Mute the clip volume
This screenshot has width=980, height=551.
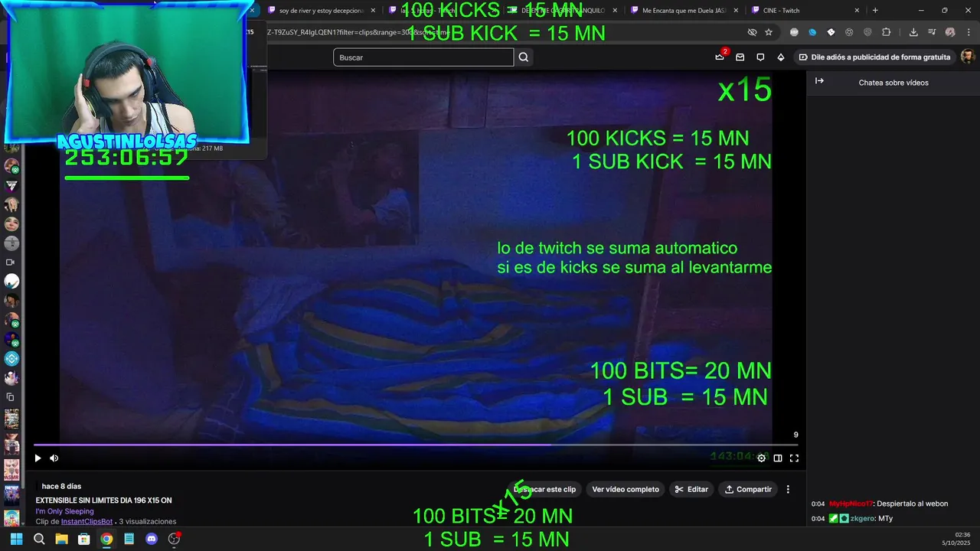[54, 458]
